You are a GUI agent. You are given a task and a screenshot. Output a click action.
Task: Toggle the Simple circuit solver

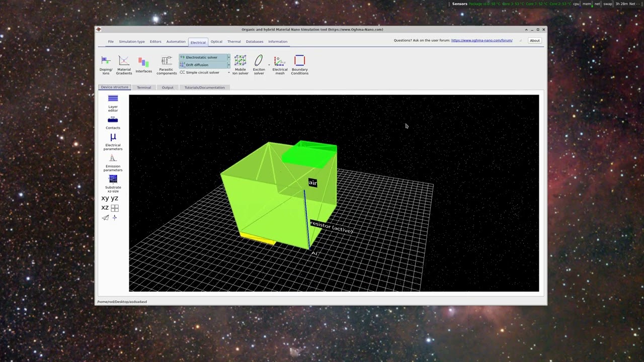click(202, 72)
